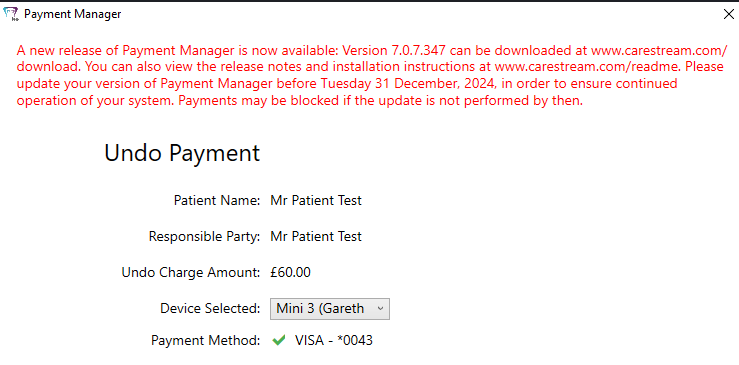Viewport: 739px width, 365px height.
Task: Click the Version 7.0.7.347 text in red notice
Action: pos(394,50)
